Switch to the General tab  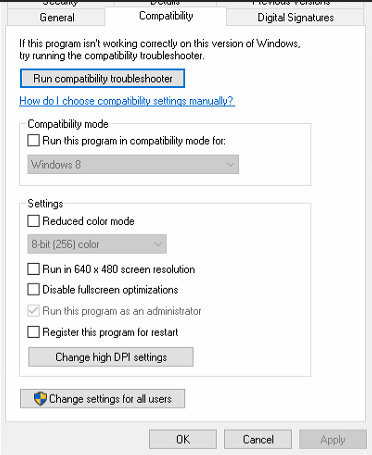[57, 17]
